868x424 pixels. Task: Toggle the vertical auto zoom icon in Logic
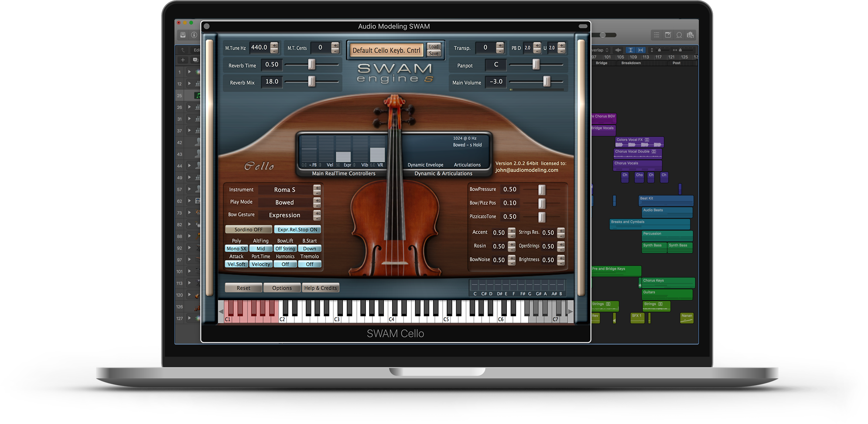point(630,50)
